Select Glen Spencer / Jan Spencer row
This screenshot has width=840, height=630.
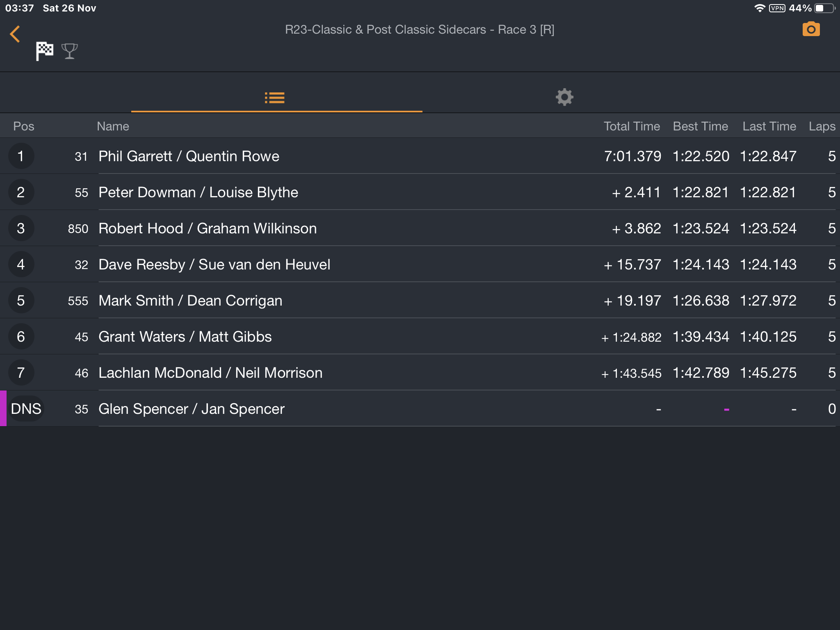[x=420, y=409]
